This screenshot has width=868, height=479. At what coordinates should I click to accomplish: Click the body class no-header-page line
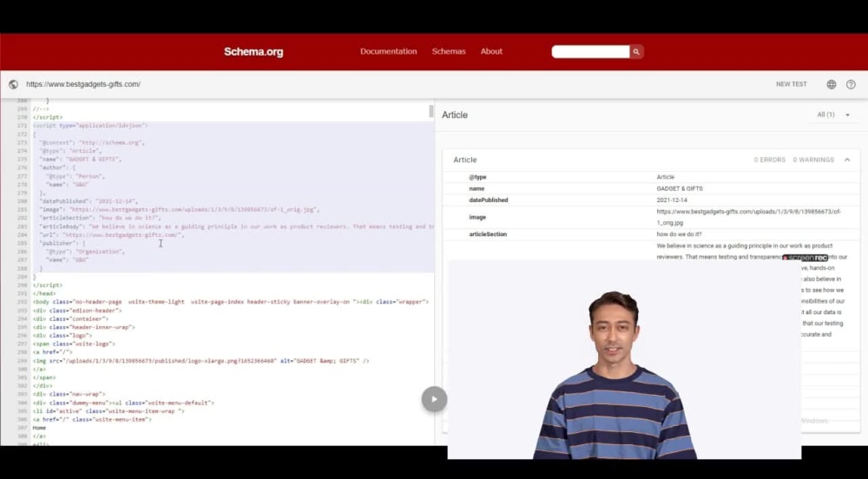pos(230,302)
